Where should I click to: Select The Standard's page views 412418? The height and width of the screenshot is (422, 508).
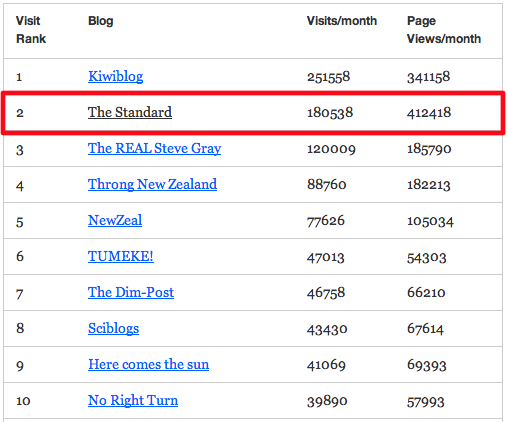[429, 113]
